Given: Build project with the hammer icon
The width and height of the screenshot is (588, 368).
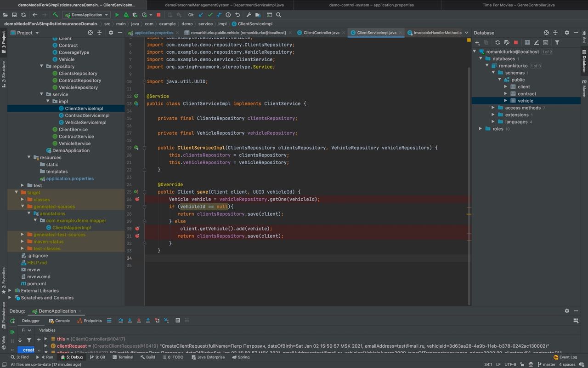Looking at the screenshot, I should point(56,15).
